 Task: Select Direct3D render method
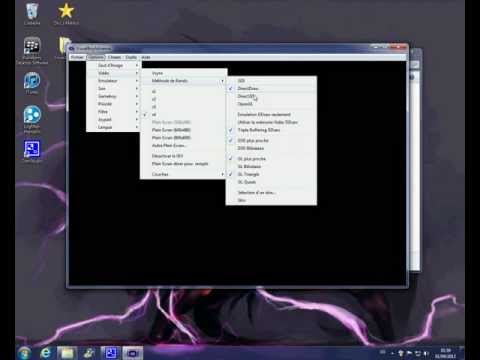(271, 96)
